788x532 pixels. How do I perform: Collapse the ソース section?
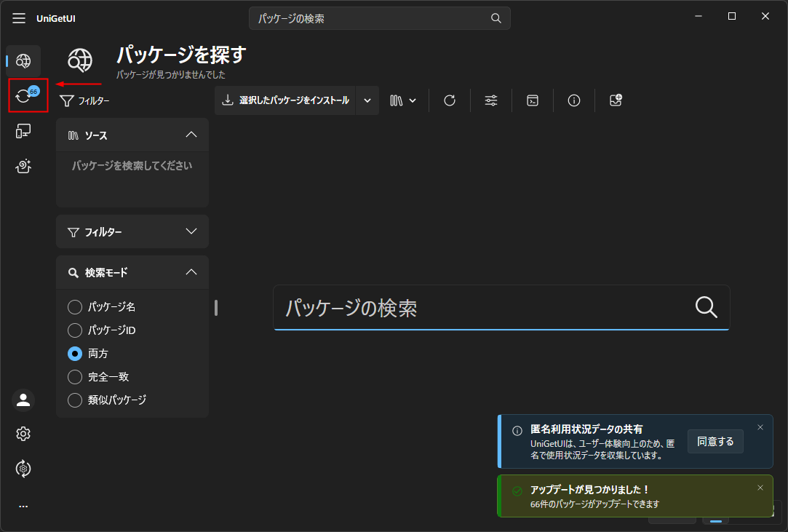click(191, 135)
